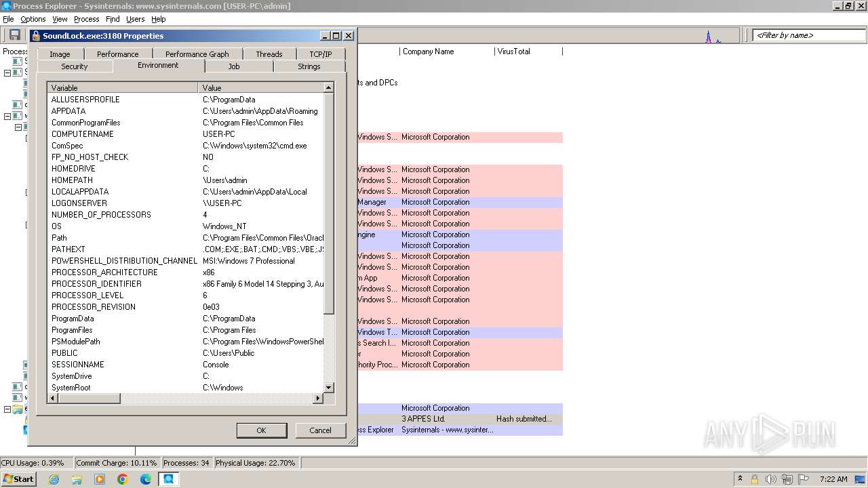Click the horizontal scroll left arrow
868x488 pixels.
53,399
